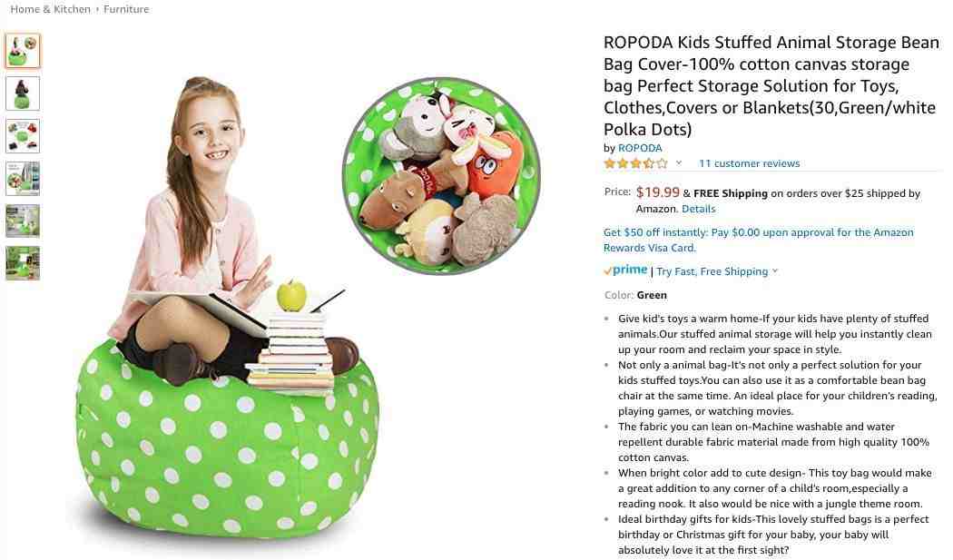Click the shipping Details link

[x=698, y=209]
